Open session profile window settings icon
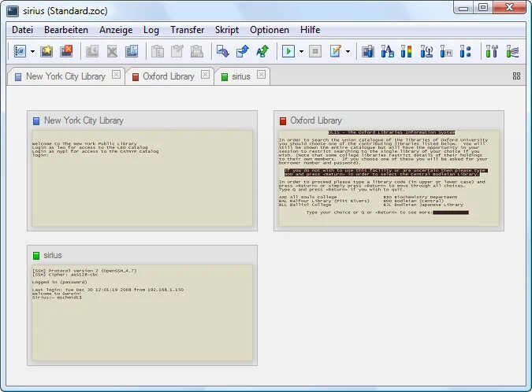The width and height of the screenshot is (532, 392). pyautogui.click(x=368, y=51)
